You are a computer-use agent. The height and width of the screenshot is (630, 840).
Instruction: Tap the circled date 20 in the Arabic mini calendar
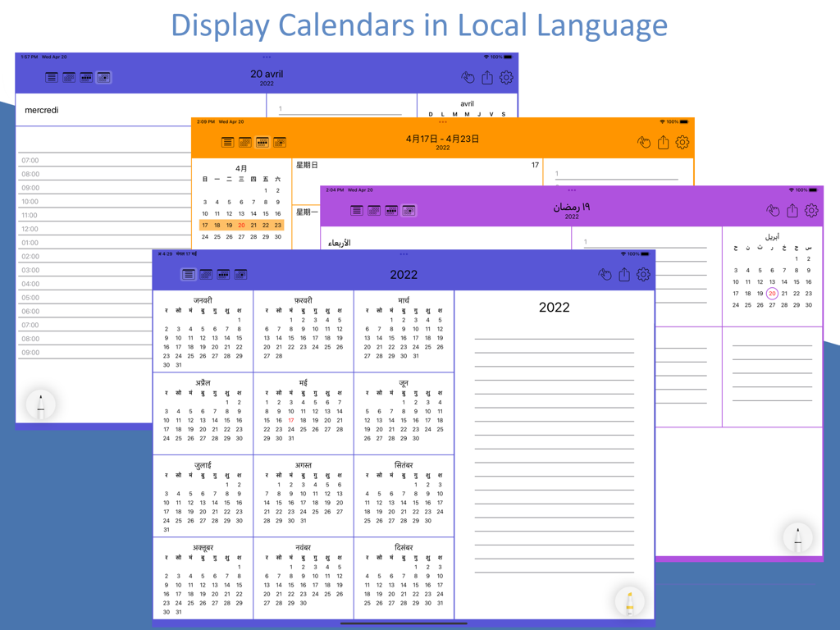click(772, 293)
